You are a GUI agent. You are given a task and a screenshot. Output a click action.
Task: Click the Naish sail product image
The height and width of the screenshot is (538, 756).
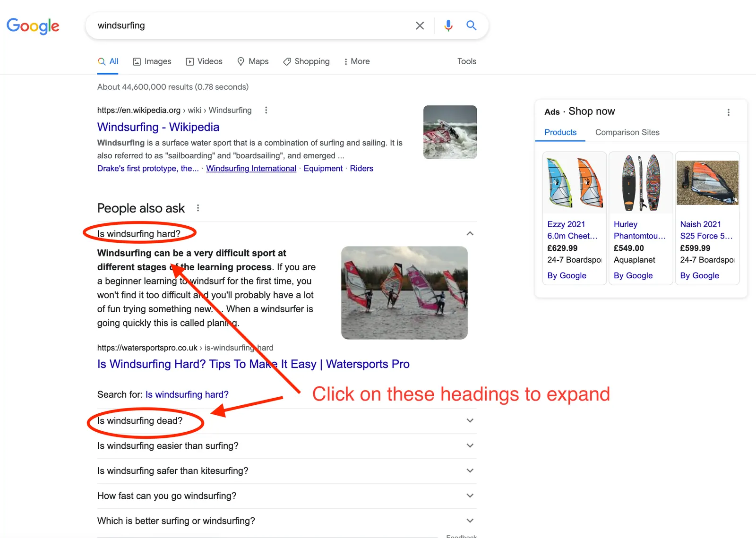pos(707,182)
